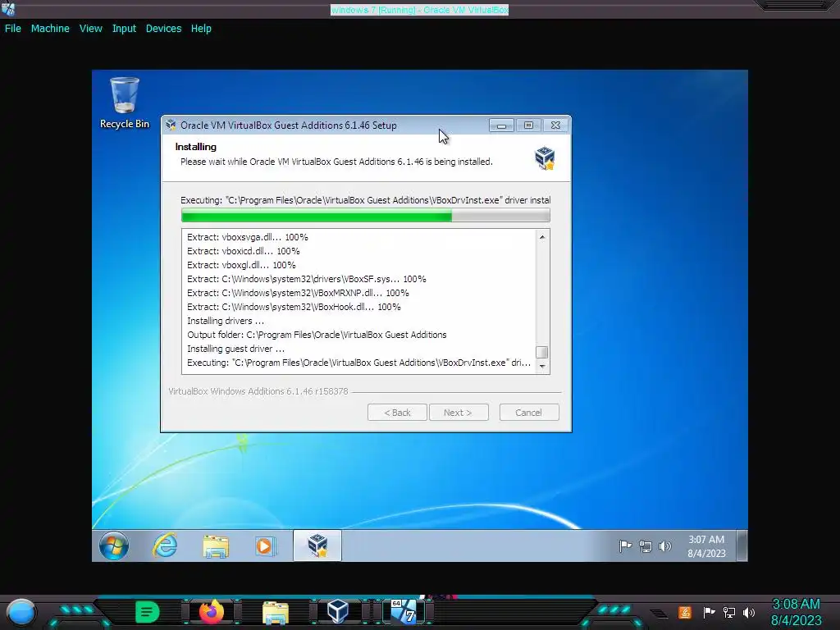Click the Show desktop strip in guest taskbar
This screenshot has width=840, height=630.
[x=742, y=546]
